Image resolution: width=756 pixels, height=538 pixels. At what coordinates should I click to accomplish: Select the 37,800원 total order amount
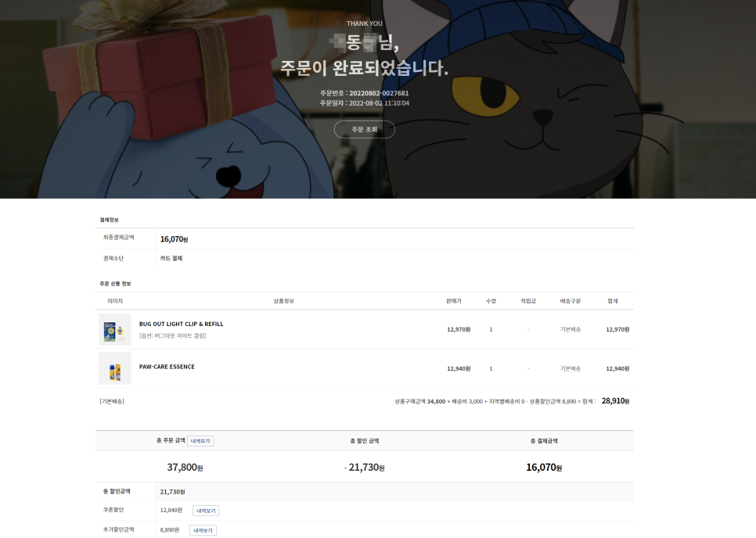(185, 467)
